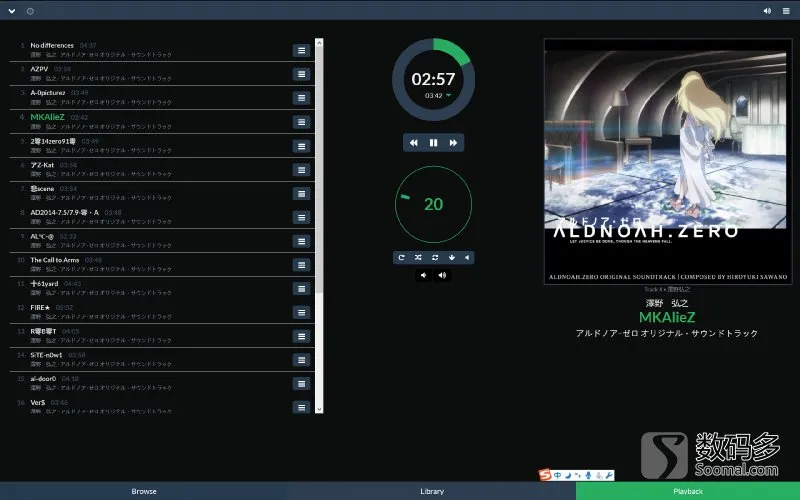Screen dimensions: 800x500
Task: Toggle the 中 Chinese input mode
Action: [557, 476]
